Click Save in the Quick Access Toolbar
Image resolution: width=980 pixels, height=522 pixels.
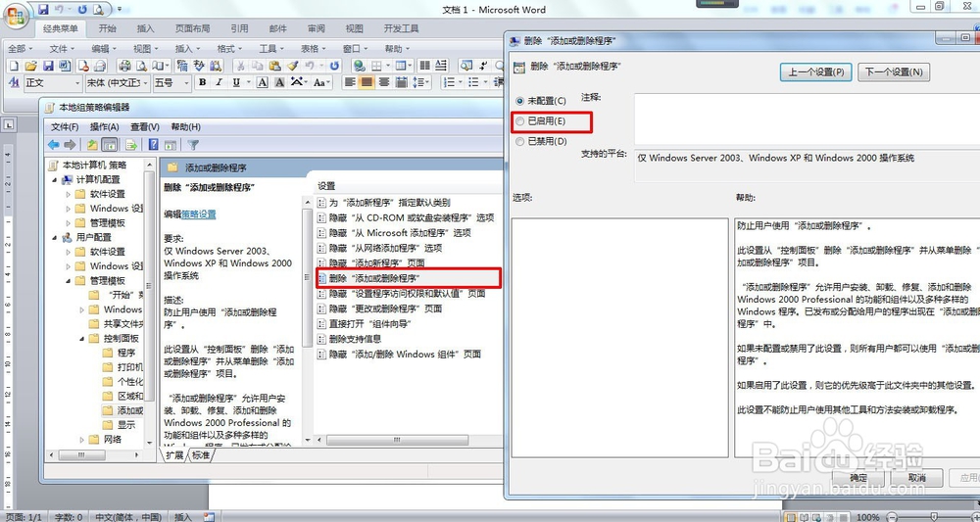point(44,10)
